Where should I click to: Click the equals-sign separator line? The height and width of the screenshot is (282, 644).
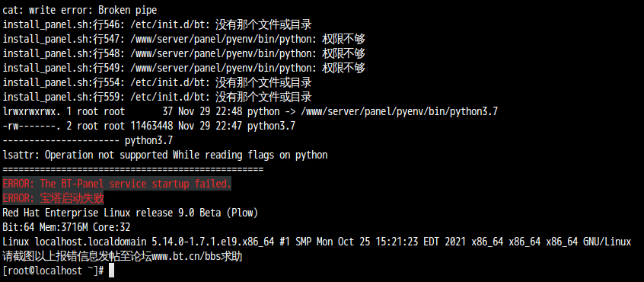(133, 169)
